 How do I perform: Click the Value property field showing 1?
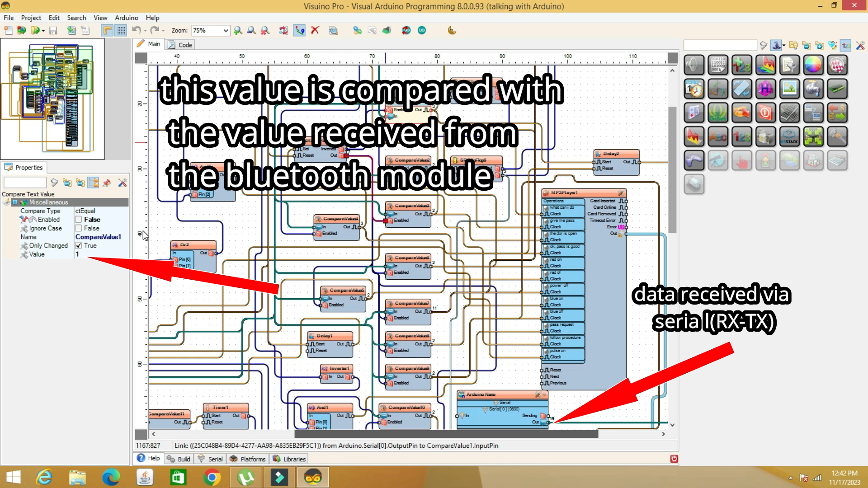tap(101, 254)
